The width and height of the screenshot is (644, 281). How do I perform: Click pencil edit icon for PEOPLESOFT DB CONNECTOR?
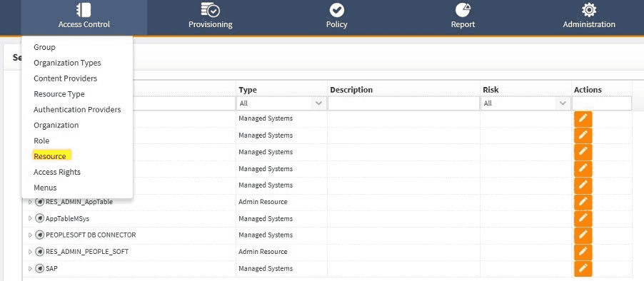coord(583,235)
